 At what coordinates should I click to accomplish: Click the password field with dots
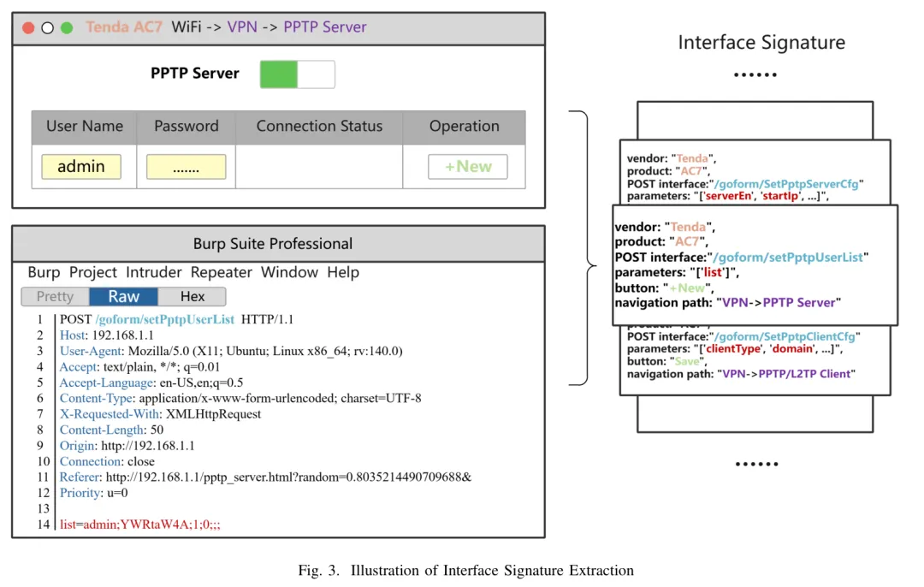tap(187, 167)
